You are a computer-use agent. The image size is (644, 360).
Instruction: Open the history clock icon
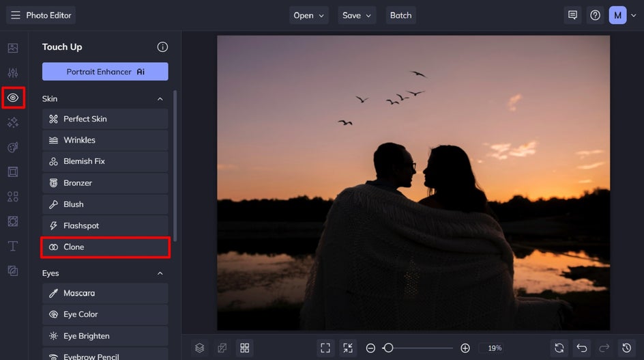(626, 348)
